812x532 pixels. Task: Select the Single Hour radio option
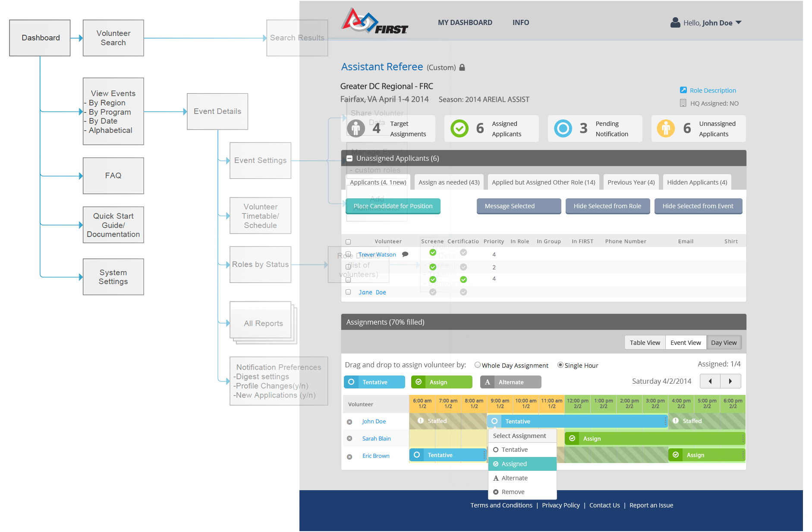(560, 365)
